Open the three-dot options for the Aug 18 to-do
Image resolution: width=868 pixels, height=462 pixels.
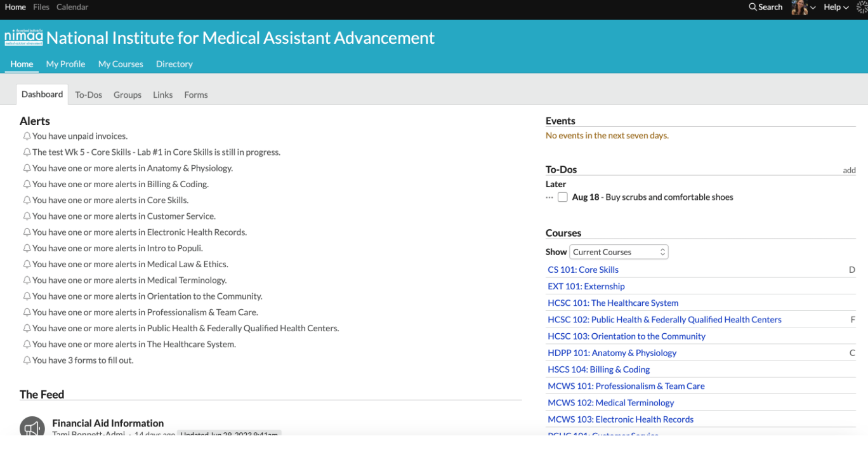coord(549,197)
